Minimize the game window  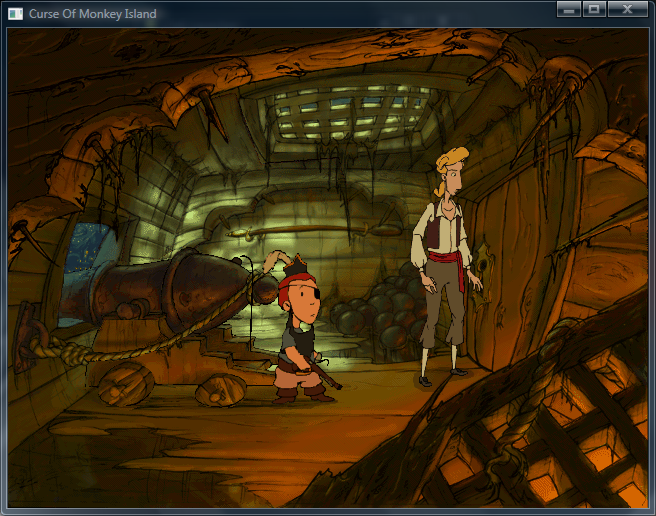coord(569,9)
